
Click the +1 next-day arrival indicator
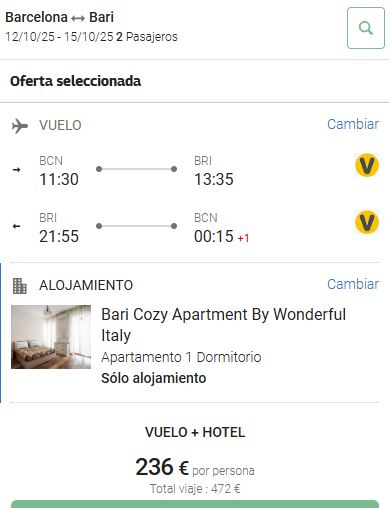(243, 238)
